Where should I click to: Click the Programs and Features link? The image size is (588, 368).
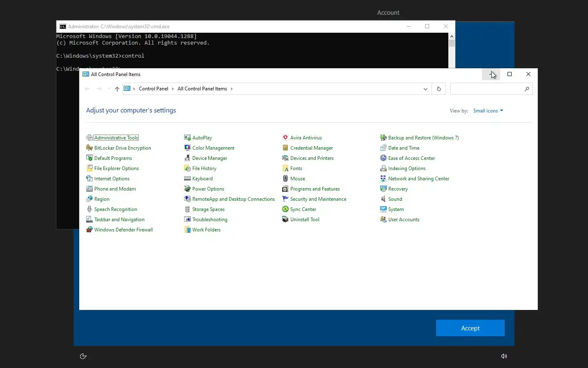click(x=315, y=189)
